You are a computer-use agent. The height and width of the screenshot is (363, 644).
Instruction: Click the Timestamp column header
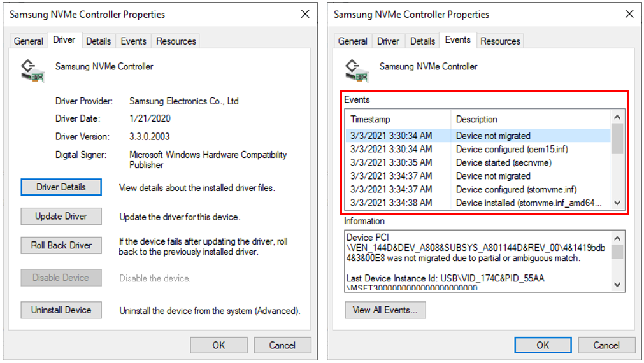(398, 120)
